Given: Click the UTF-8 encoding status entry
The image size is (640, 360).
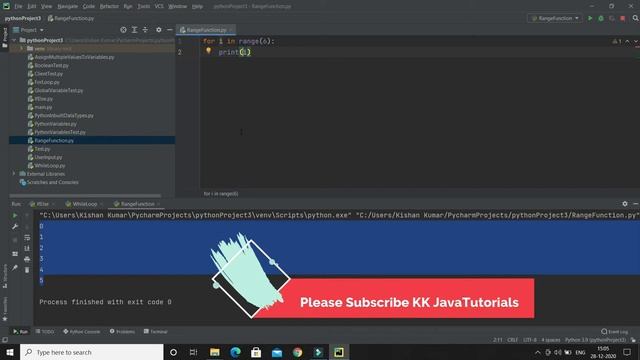Looking at the screenshot, I should tap(530, 340).
